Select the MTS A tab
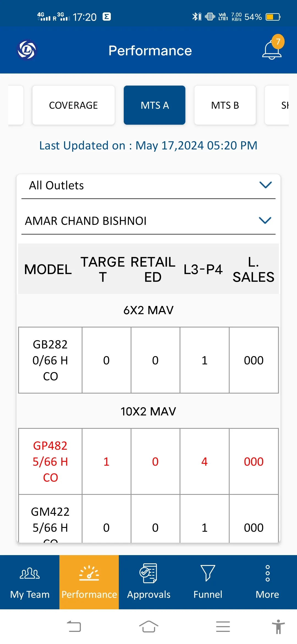The height and width of the screenshot is (644, 297). point(155,105)
